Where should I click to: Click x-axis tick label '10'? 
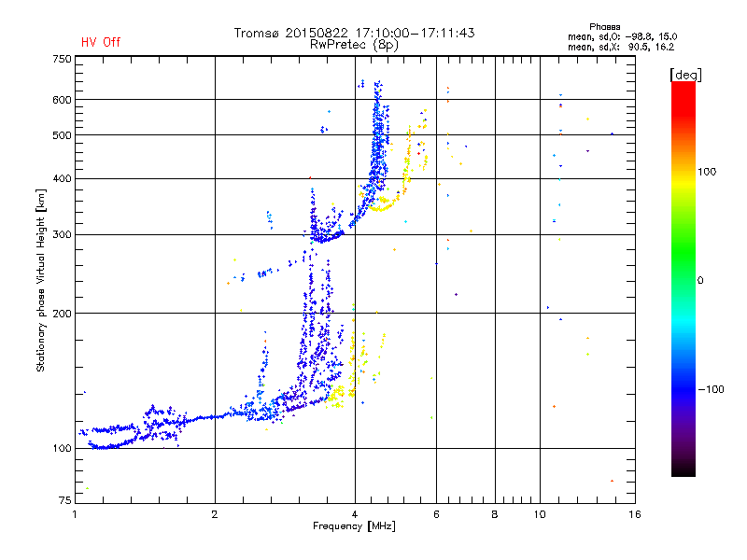pyautogui.click(x=540, y=514)
